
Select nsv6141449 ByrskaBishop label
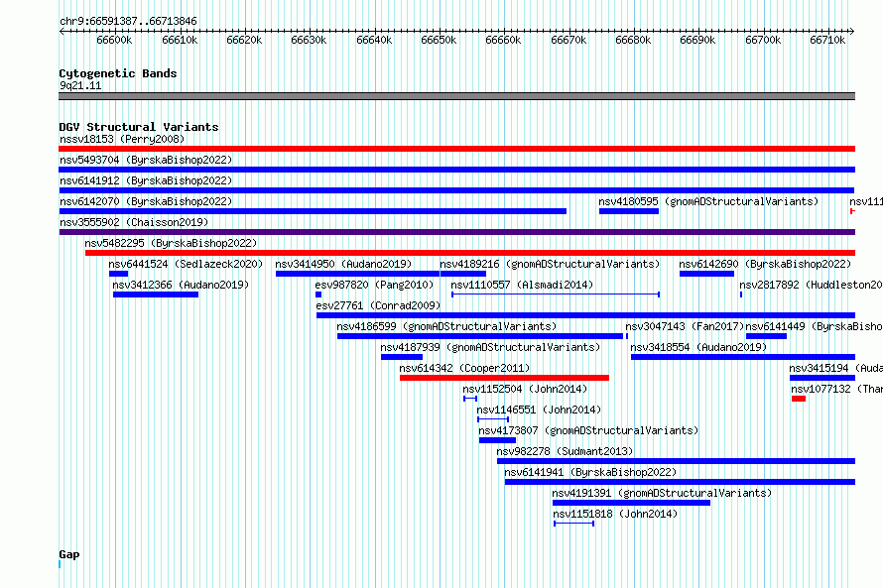[815, 326]
